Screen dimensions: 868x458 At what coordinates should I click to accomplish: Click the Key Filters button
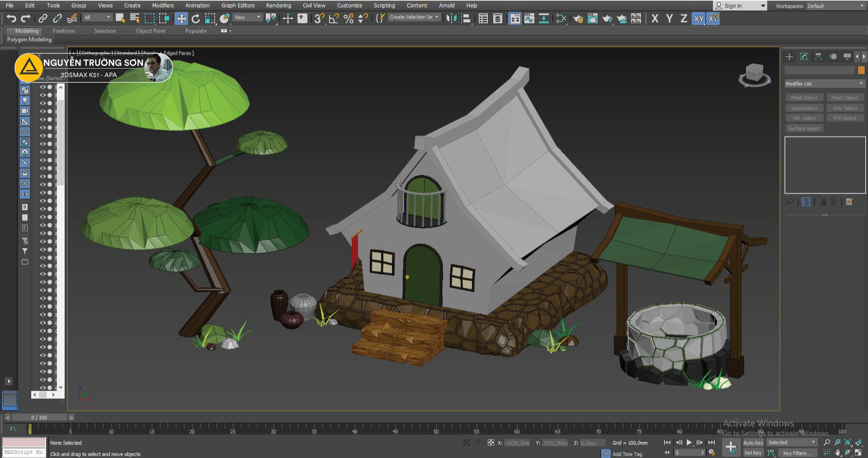coord(797,453)
